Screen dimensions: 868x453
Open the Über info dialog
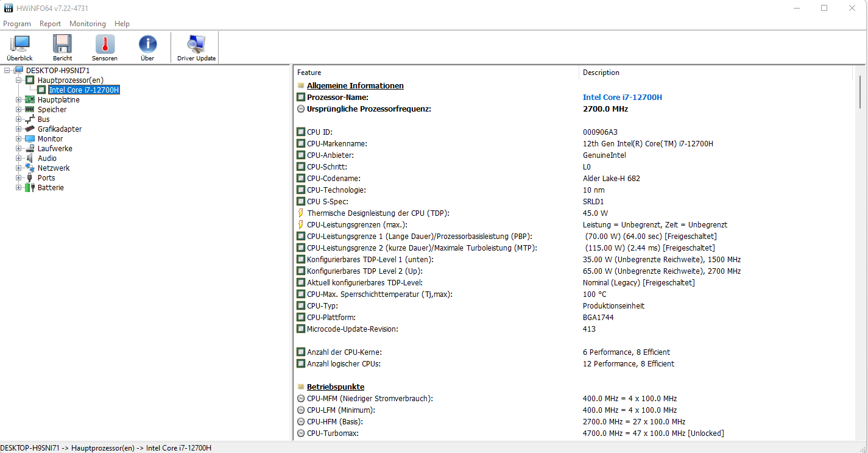147,48
